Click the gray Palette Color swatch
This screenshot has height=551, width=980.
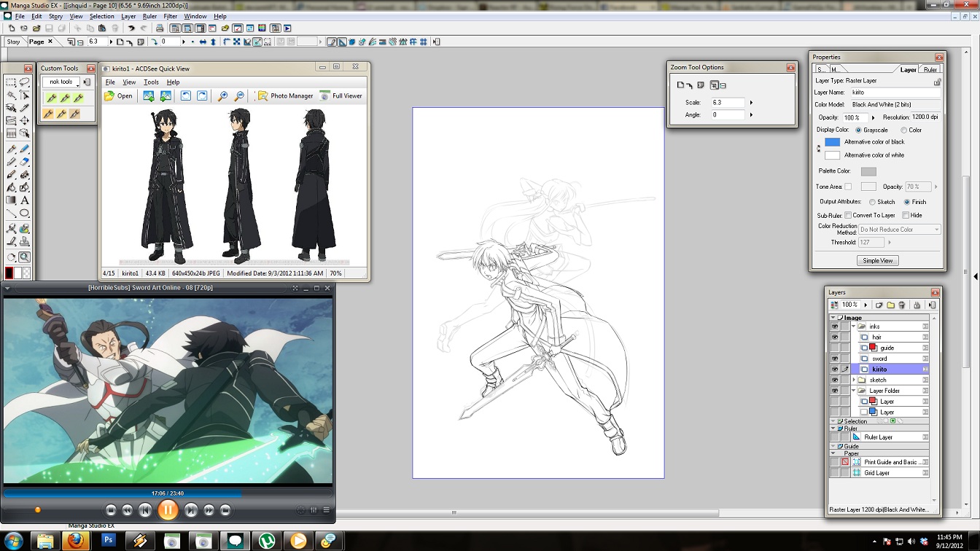(868, 171)
